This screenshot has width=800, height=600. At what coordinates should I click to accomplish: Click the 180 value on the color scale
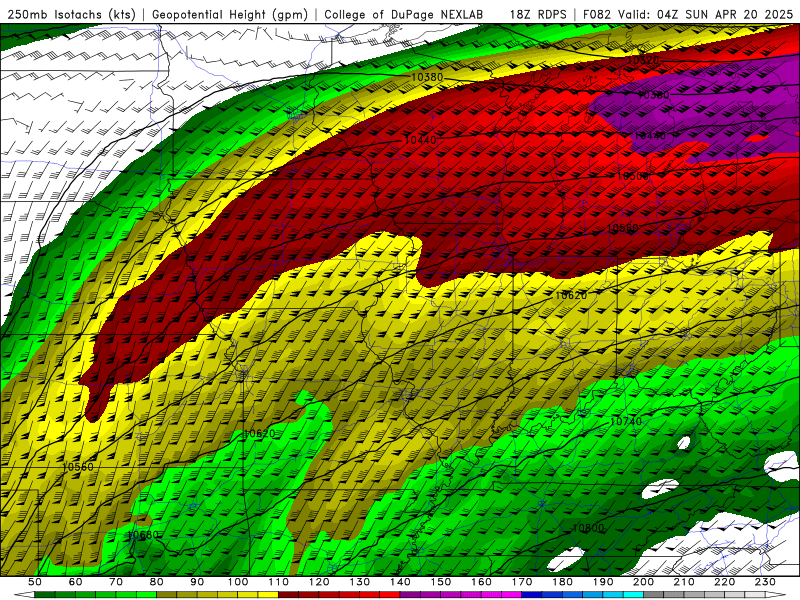pyautogui.click(x=562, y=582)
